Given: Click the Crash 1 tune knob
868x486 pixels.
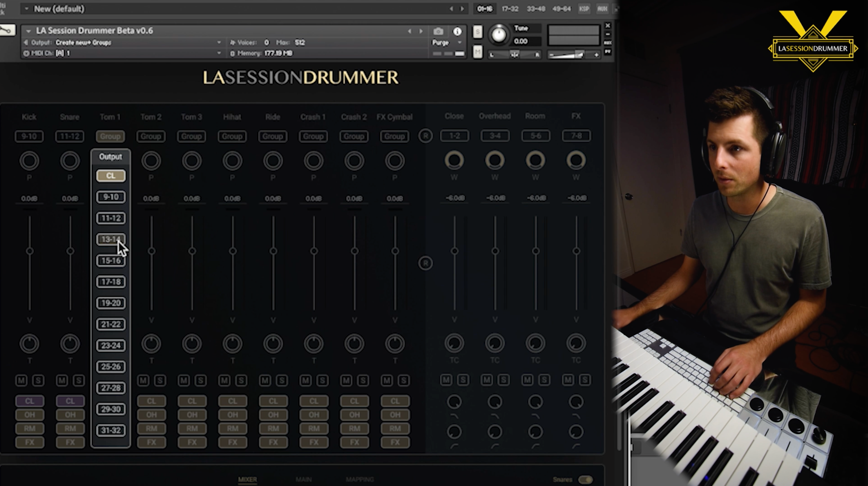Looking at the screenshot, I should click(313, 344).
